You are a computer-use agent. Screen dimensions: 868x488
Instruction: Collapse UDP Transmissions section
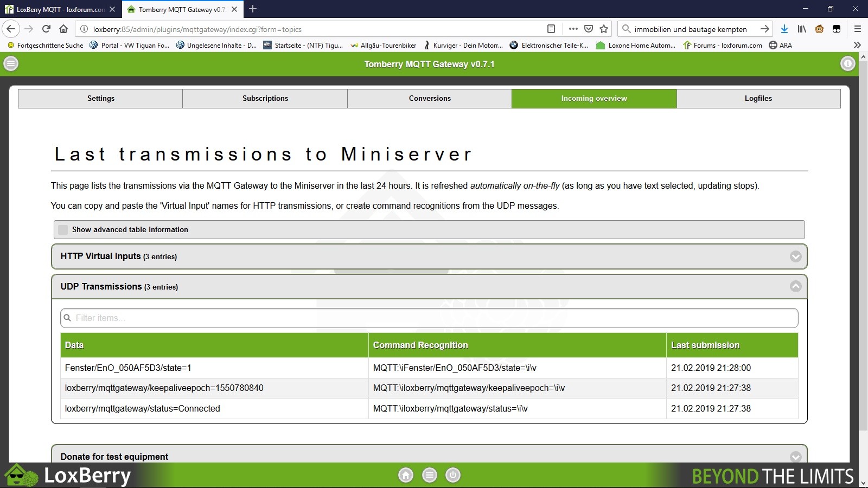429,287
